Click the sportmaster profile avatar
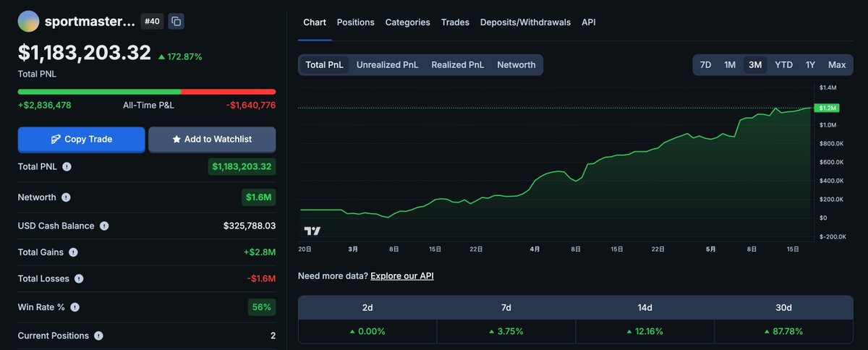868x350 pixels. (28, 22)
